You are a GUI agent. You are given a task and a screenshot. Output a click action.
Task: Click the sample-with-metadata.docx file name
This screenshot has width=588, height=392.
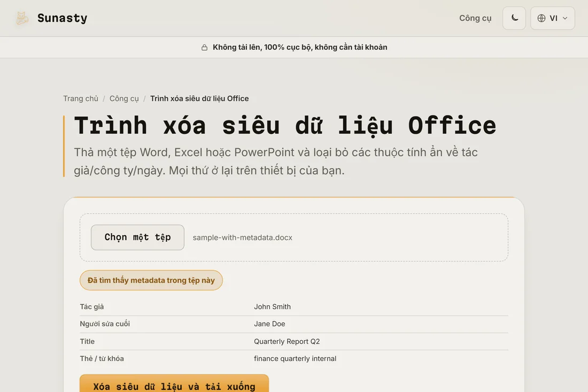[243, 237]
